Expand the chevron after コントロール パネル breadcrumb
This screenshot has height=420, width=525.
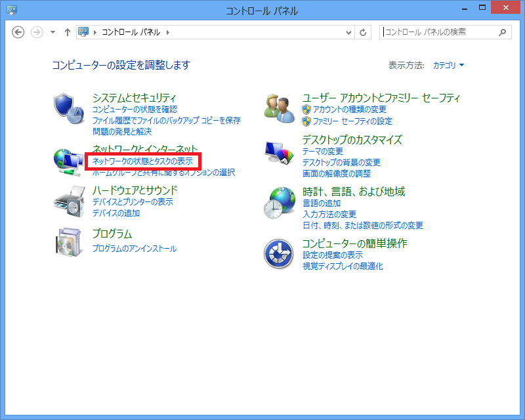click(x=167, y=32)
